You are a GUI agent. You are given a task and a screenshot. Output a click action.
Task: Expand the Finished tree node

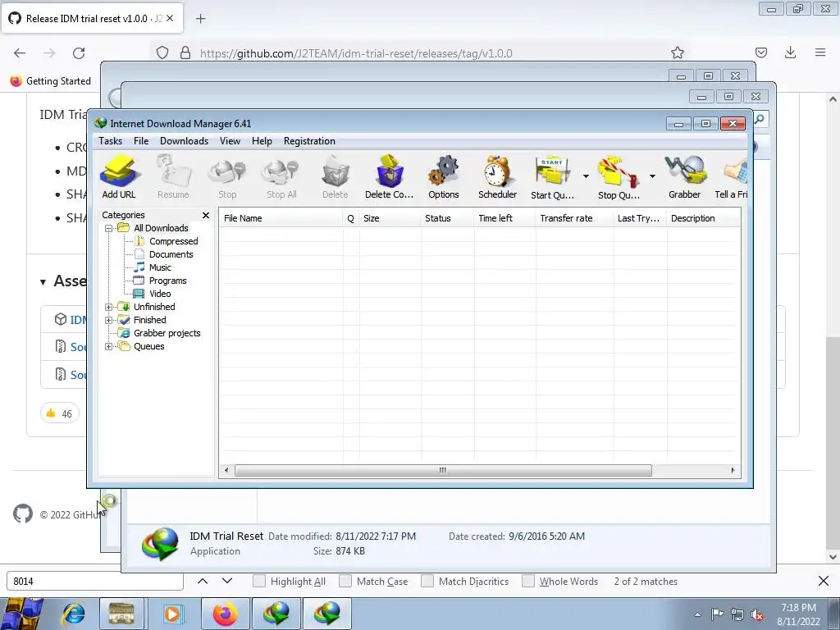coord(109,321)
